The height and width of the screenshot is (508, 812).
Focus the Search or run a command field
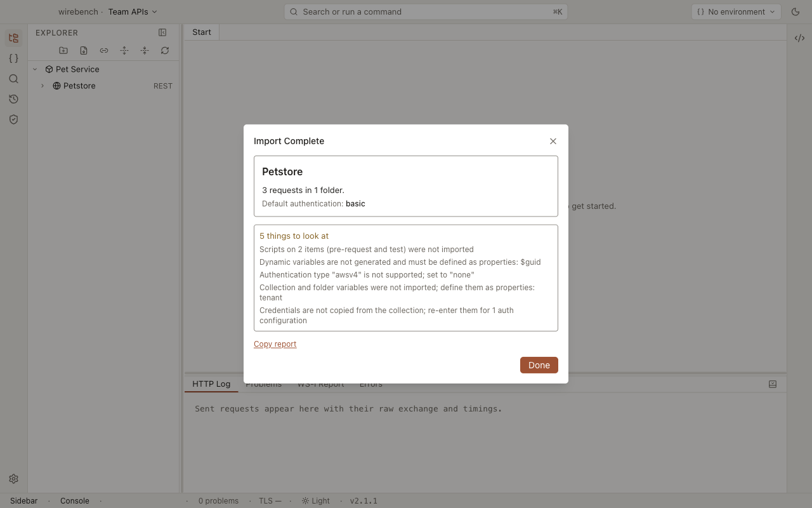point(426,11)
